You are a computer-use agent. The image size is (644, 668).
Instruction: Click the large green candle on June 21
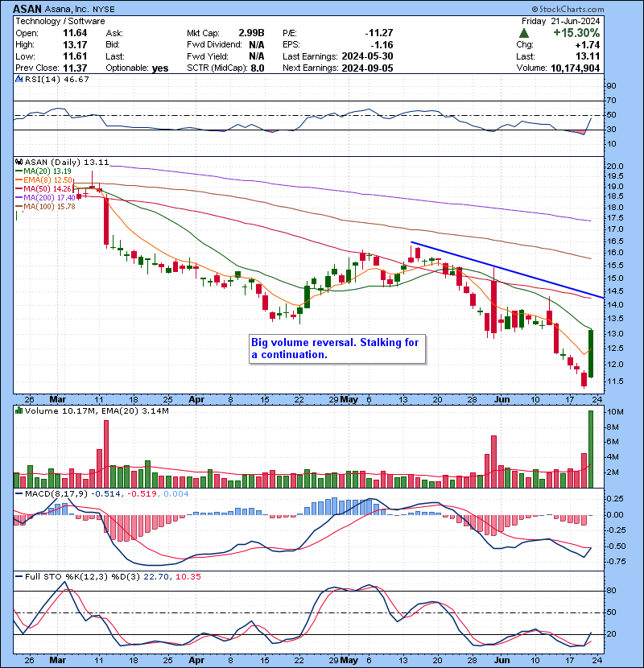pyautogui.click(x=591, y=353)
